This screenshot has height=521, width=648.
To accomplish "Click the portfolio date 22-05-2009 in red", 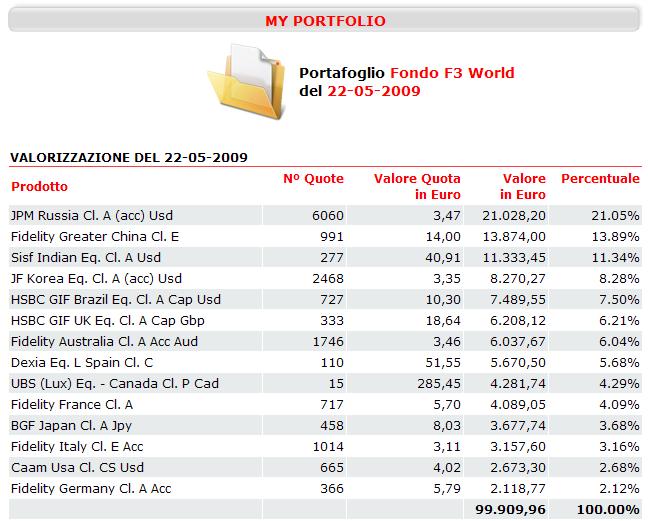I will [x=374, y=91].
